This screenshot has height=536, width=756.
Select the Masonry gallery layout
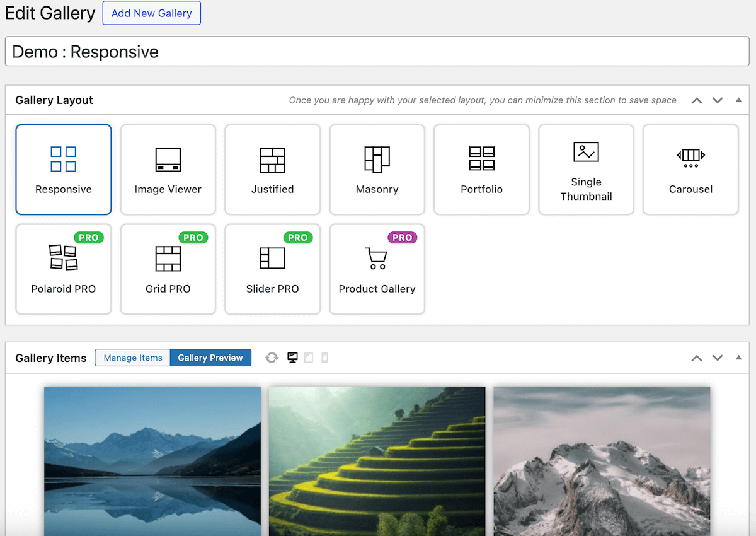click(377, 169)
